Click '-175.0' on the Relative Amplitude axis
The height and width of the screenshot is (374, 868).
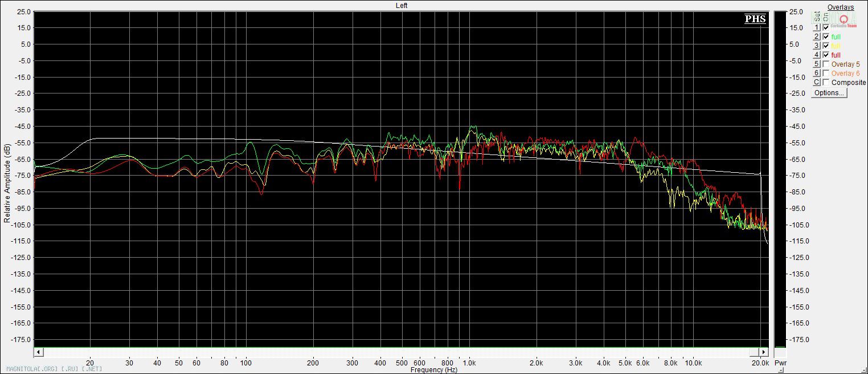(x=22, y=339)
